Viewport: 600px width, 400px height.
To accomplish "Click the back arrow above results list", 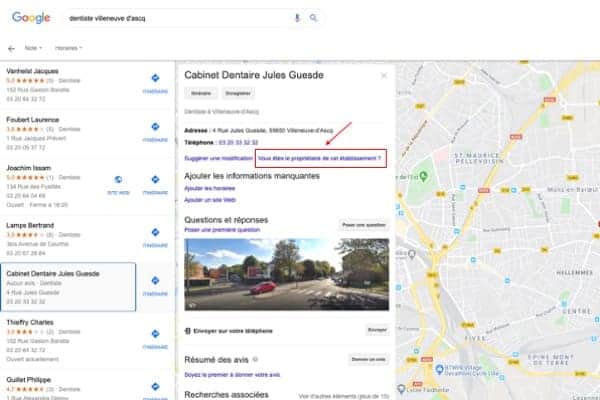I will coord(11,49).
